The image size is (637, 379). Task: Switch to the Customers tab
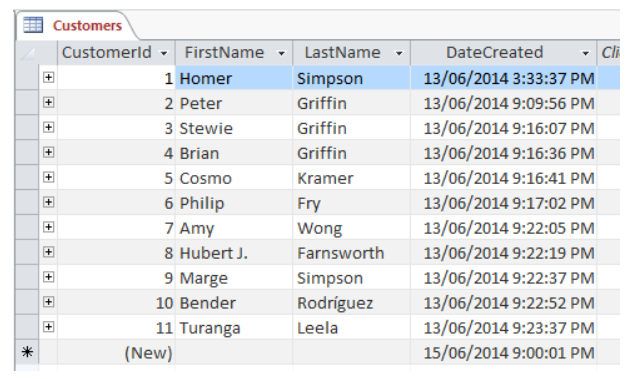click(75, 25)
